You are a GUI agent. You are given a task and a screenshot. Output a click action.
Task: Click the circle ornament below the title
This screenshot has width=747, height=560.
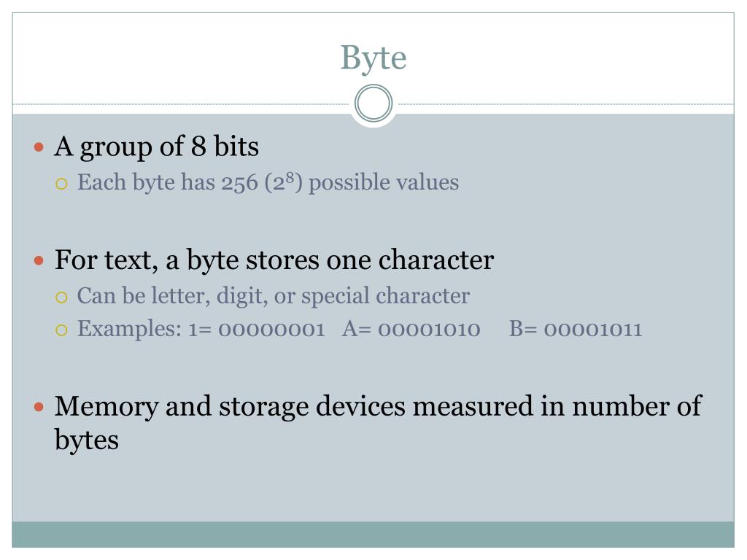click(x=373, y=104)
